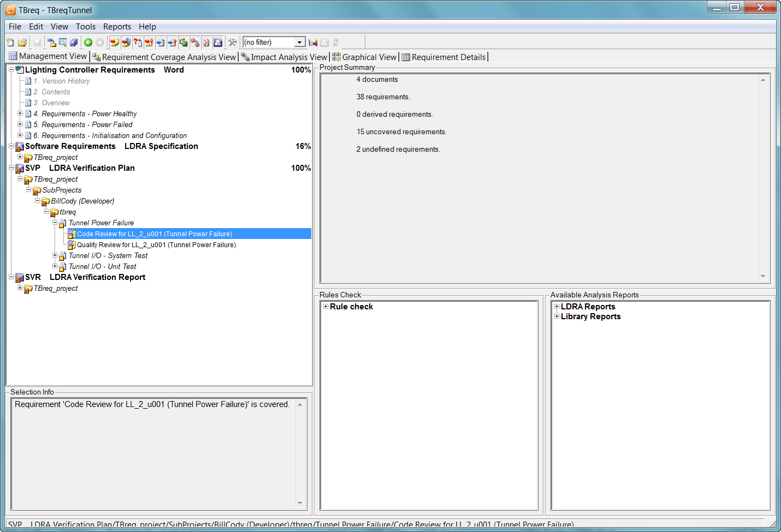Image resolution: width=781 pixels, height=532 pixels.
Task: Click the open folder toolbar icon
Action: point(22,43)
